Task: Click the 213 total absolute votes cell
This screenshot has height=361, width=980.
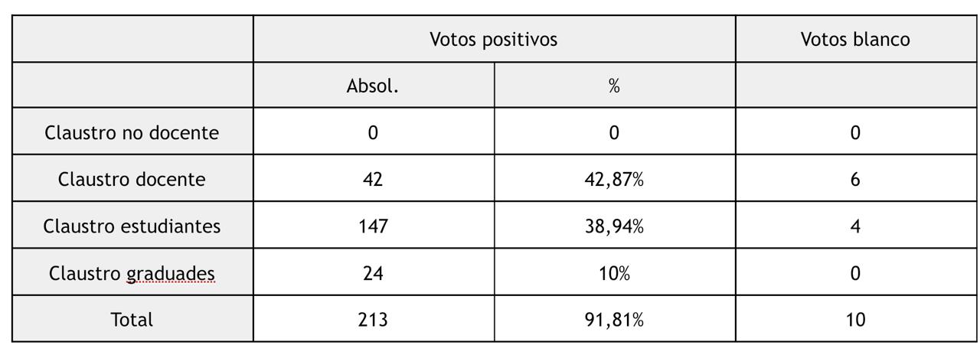Action: (373, 319)
